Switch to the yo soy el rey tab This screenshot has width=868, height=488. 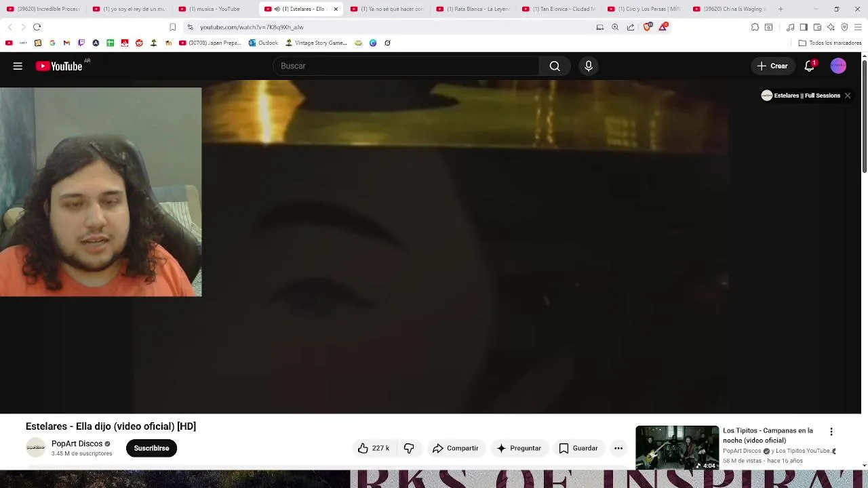point(129,9)
